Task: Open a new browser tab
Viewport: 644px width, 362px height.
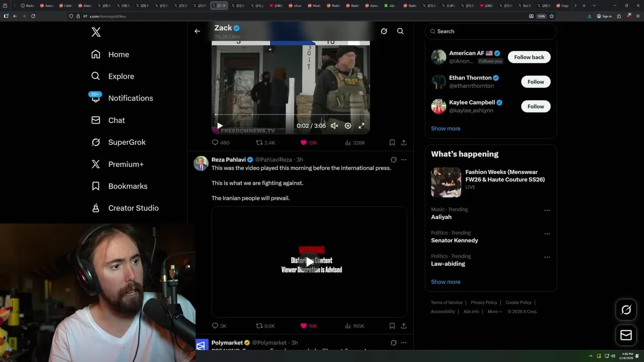Action: (x=584, y=6)
